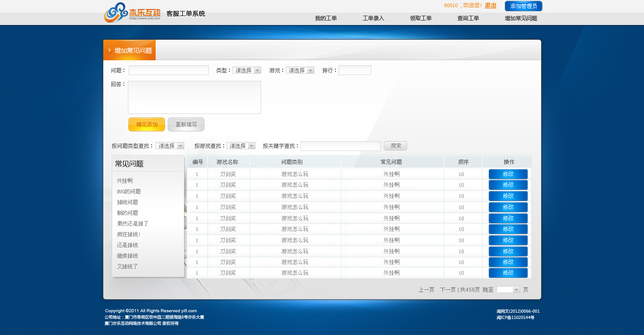Select 新的问题 in sidebar list
This screenshot has width=644, height=335.
(x=127, y=213)
